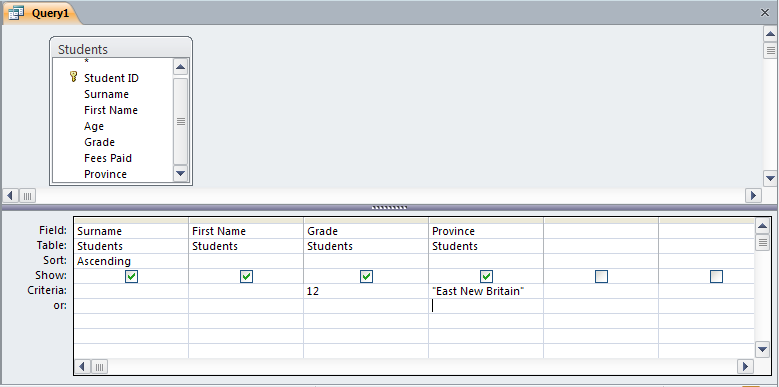779x387 pixels.
Task: Click the Query1 tab icon
Action: point(16,13)
